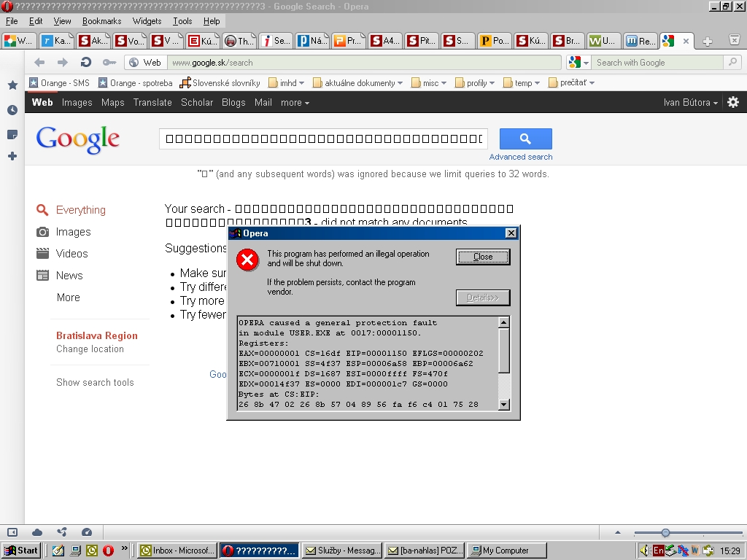
Task: Click the www.google.sk address field
Action: tap(364, 63)
